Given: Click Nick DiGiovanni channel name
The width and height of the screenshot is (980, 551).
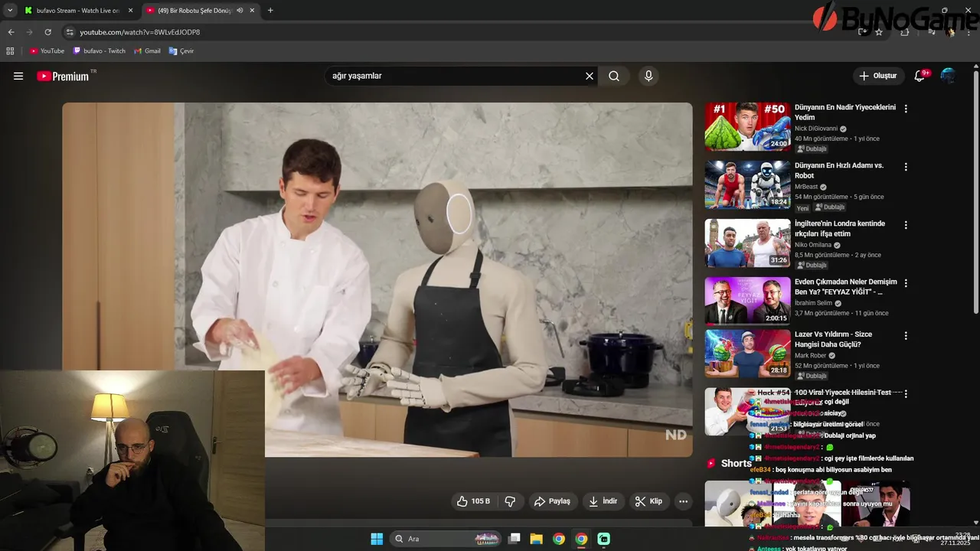Looking at the screenshot, I should (816, 129).
